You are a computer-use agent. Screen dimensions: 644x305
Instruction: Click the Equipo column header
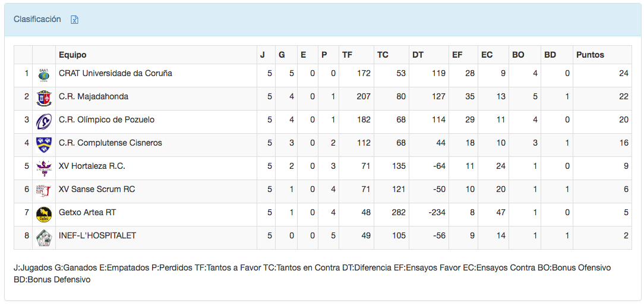pyautogui.click(x=72, y=55)
